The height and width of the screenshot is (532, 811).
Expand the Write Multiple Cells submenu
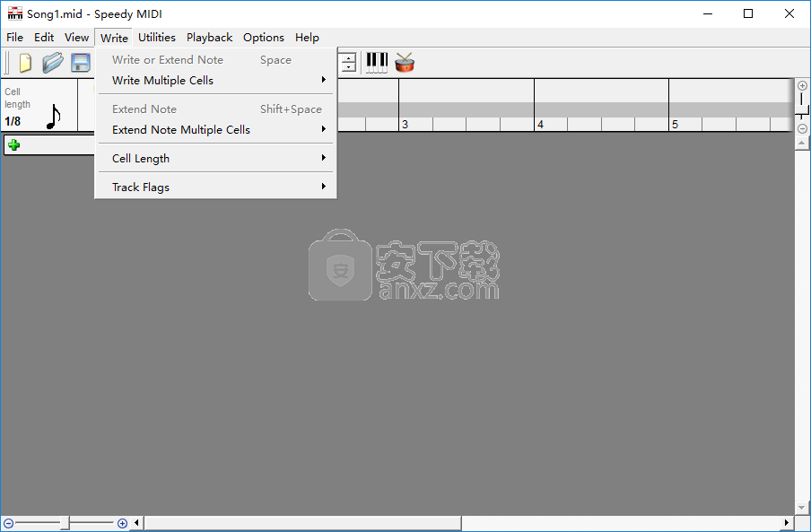click(217, 81)
